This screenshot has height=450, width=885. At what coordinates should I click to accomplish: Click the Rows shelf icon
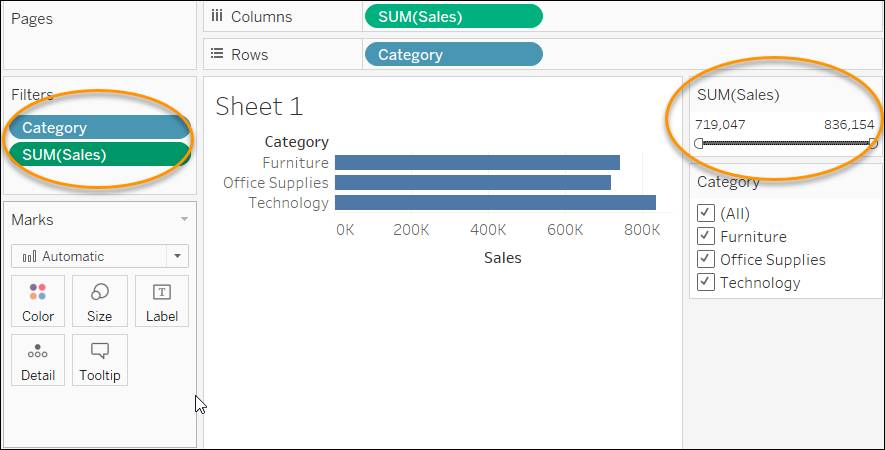pyautogui.click(x=216, y=54)
